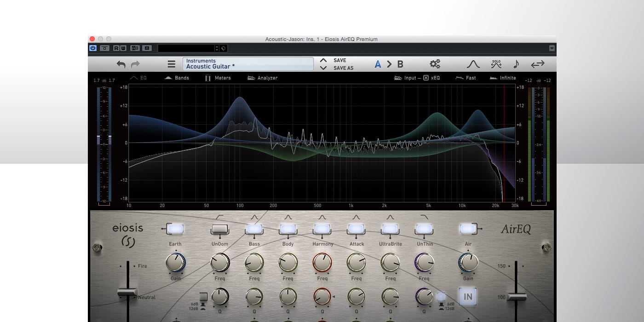This screenshot has height=322, width=644.
Task: Click the high-pass shape icon above UnOom
Action: point(220,217)
